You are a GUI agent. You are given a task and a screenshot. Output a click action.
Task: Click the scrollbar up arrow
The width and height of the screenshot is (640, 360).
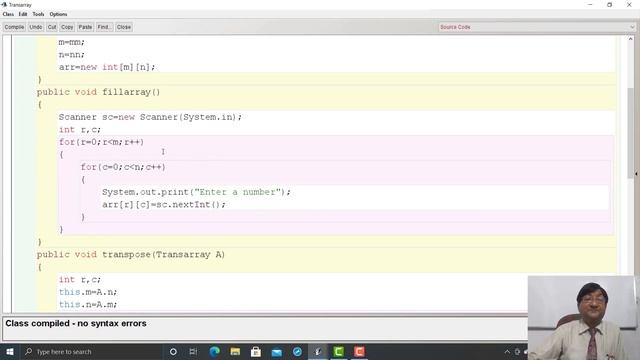pyautogui.click(x=631, y=39)
